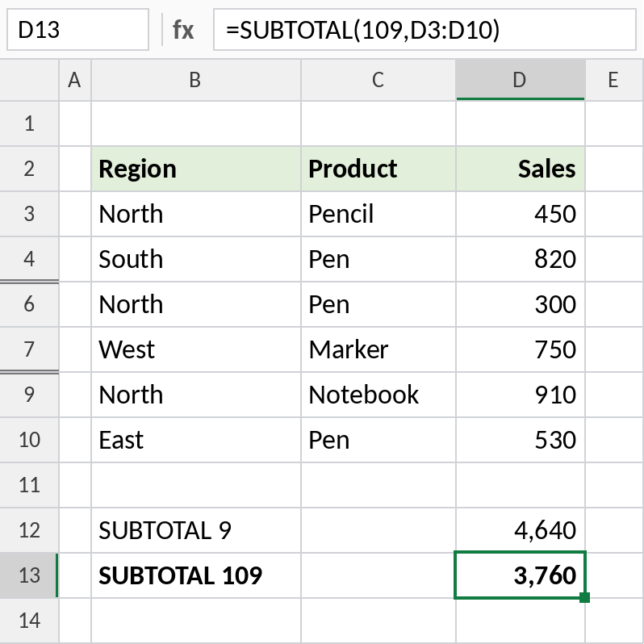Select row 3 header

click(29, 214)
